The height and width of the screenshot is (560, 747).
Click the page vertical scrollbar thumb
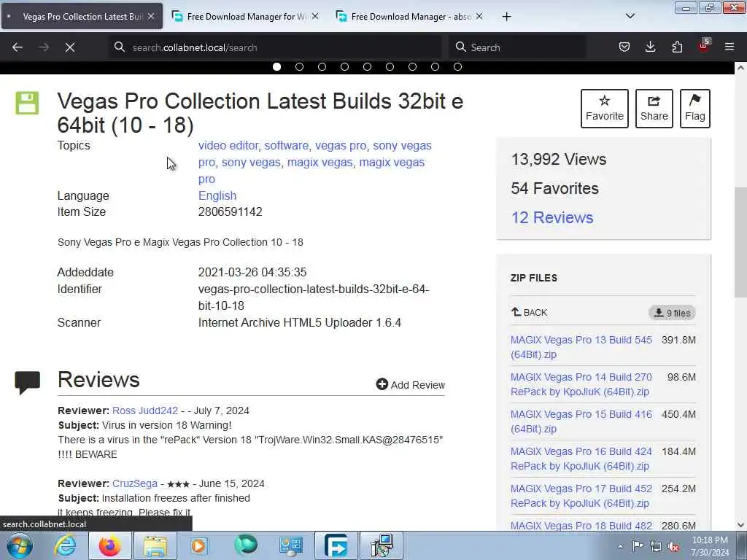tap(740, 243)
